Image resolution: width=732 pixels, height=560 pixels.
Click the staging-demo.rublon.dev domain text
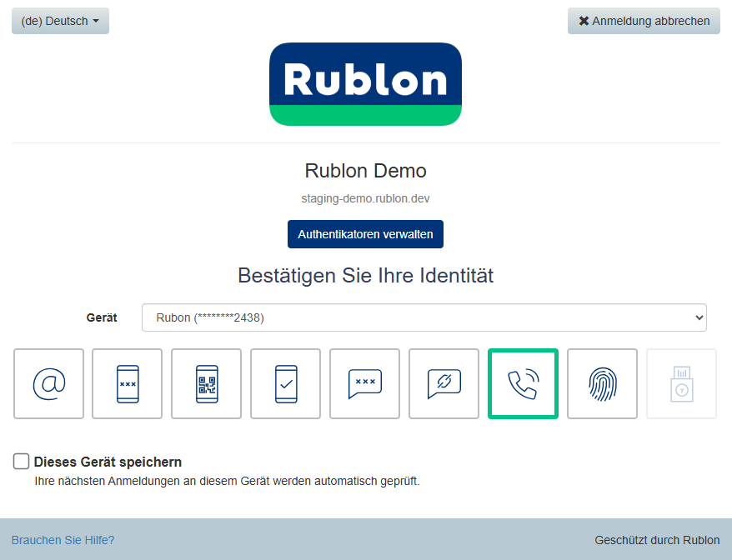[365, 198]
